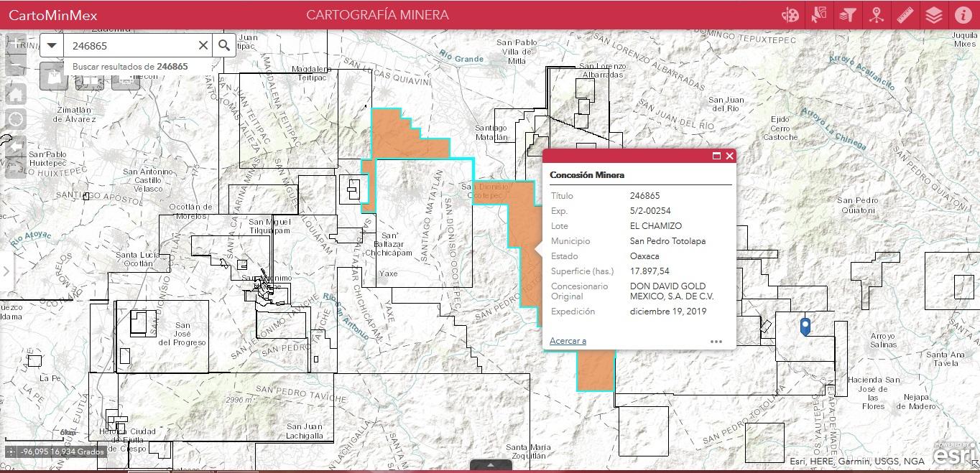The height and width of the screenshot is (473, 980).
Task: Select the Superficie value 17.897,54
Action: 650,271
